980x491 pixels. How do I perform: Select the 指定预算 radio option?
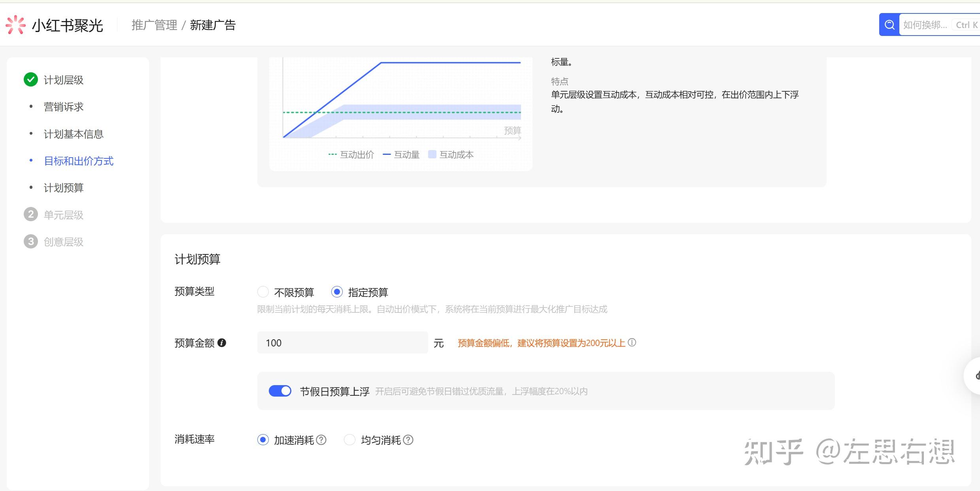click(337, 292)
